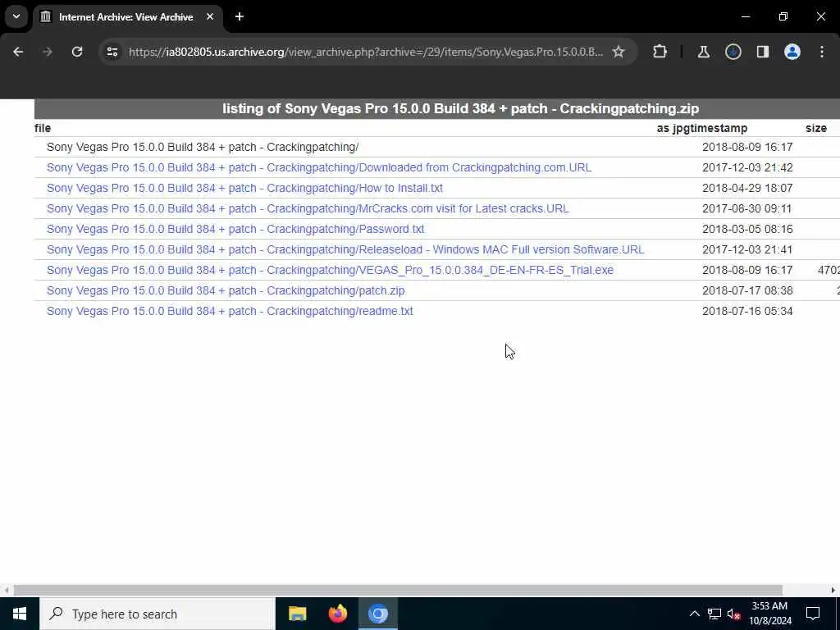Screen dimensions: 840x630
Task: Click timestamp 2018-07-16 05:34
Action: (x=747, y=311)
